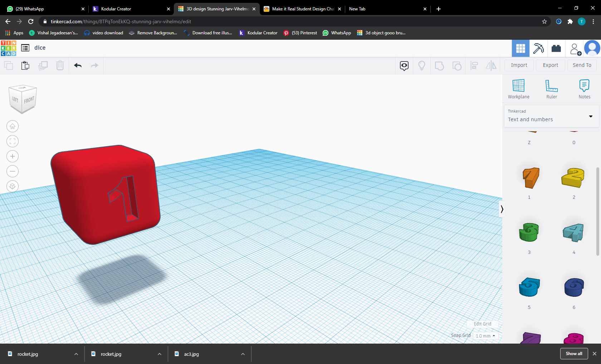This screenshot has height=364, width=601.
Task: Expand second rocket.jpg download options
Action: pos(160,354)
